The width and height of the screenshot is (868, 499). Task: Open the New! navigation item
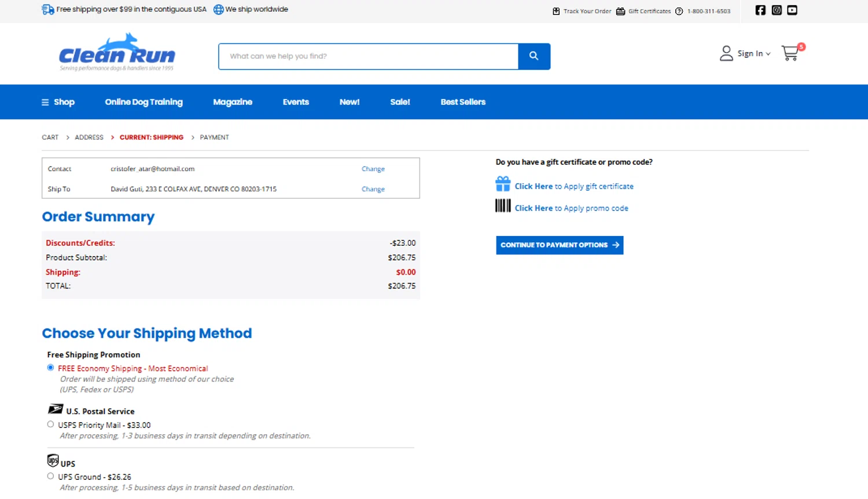pyautogui.click(x=350, y=102)
